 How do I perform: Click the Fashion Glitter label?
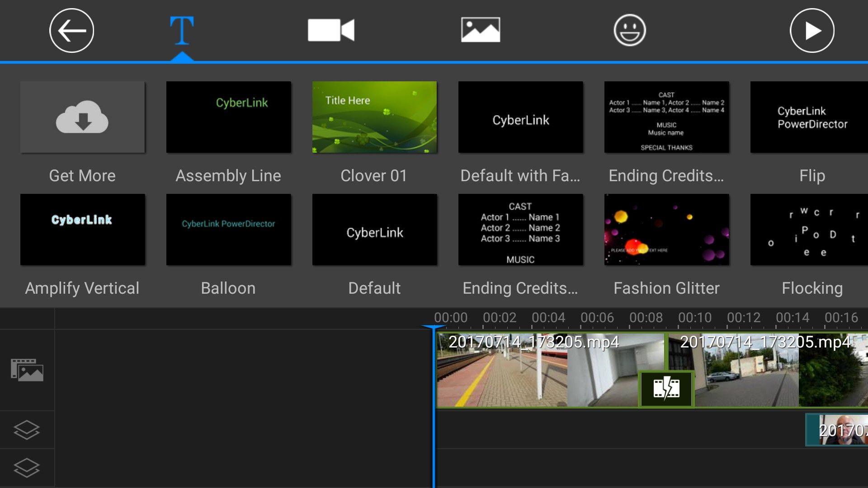coord(666,288)
